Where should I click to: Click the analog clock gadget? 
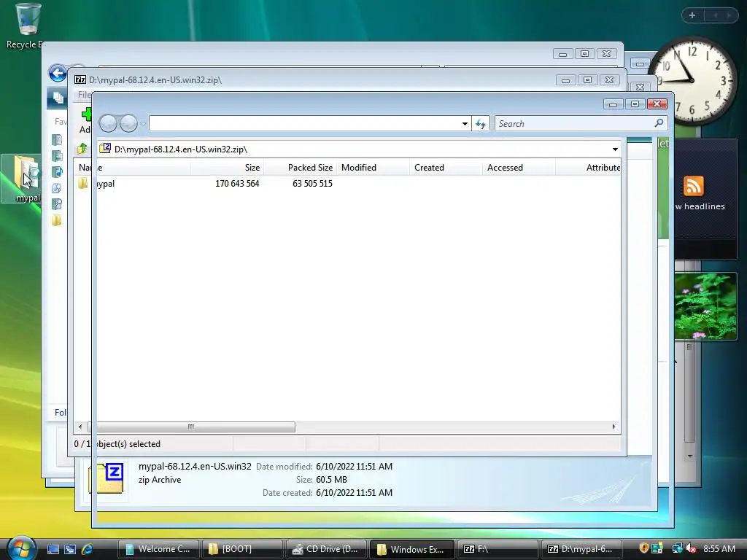coord(693,81)
